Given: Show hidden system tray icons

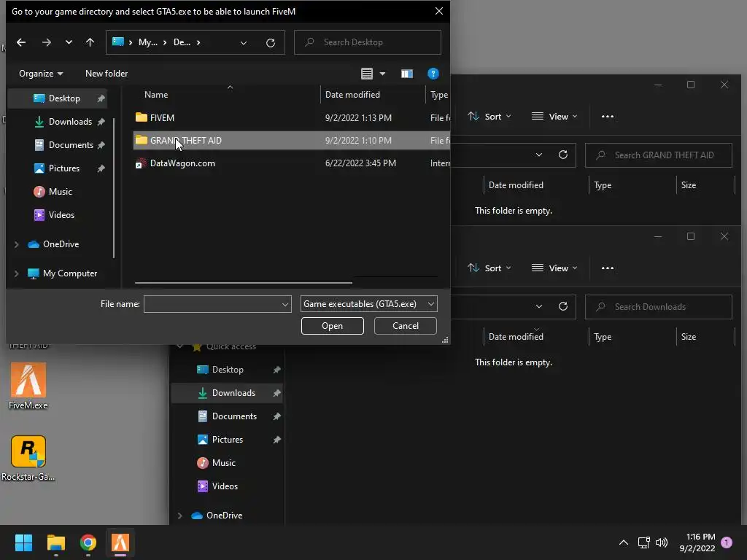Looking at the screenshot, I should point(623,542).
